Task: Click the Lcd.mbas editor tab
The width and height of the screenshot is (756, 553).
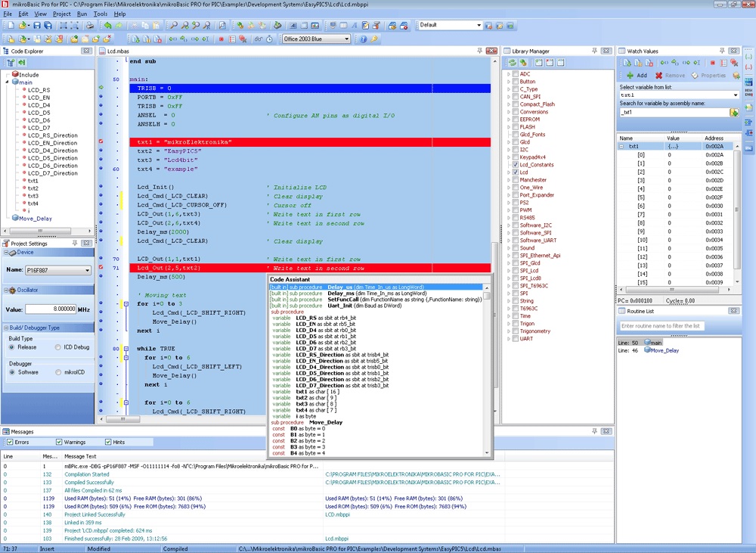Action: tap(115, 51)
